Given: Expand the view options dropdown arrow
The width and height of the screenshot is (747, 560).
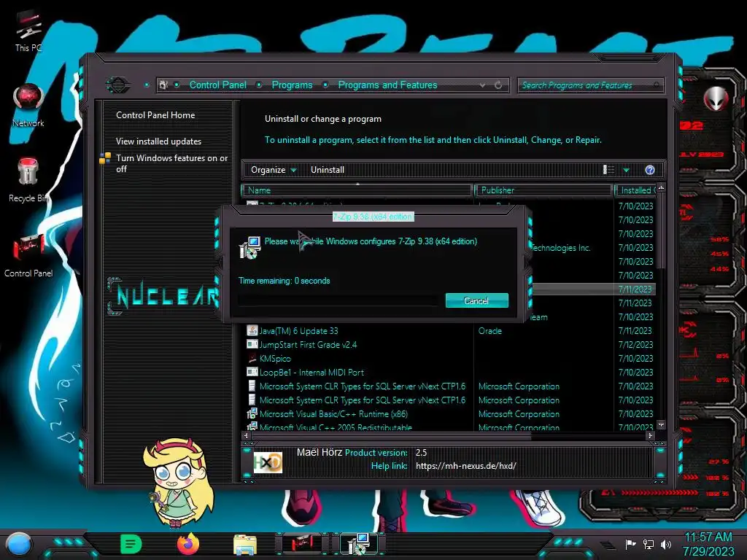Looking at the screenshot, I should 627,171.
